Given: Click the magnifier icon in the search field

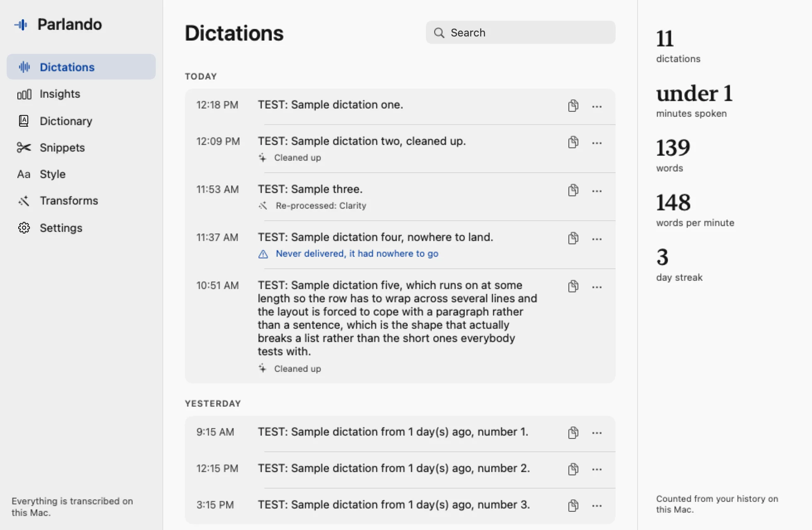Looking at the screenshot, I should tap(439, 33).
